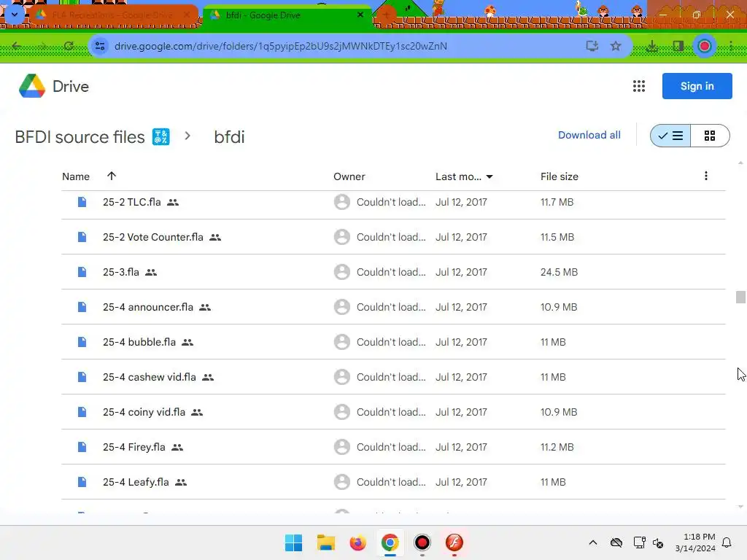Click file icon of 25-4 bubble.fla
The width and height of the screenshot is (747, 560).
[82, 342]
